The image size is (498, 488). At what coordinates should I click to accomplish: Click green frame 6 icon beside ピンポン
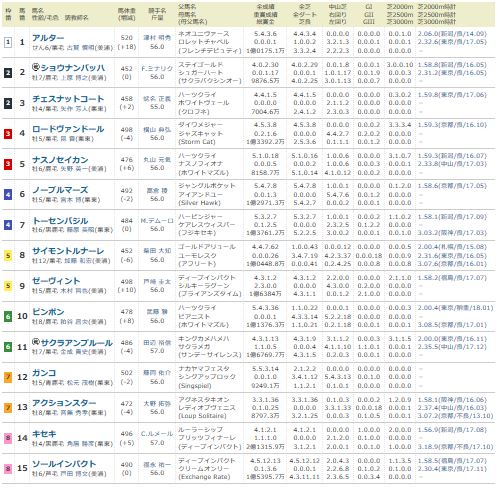tap(8, 316)
